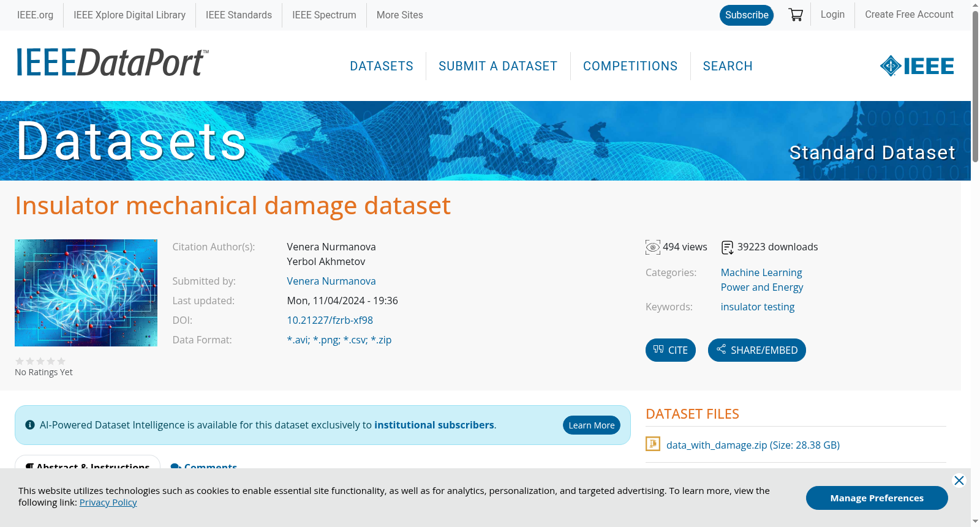Click the downloads icon beside 39223 downloads
This screenshot has height=527, width=980.
pos(727,247)
